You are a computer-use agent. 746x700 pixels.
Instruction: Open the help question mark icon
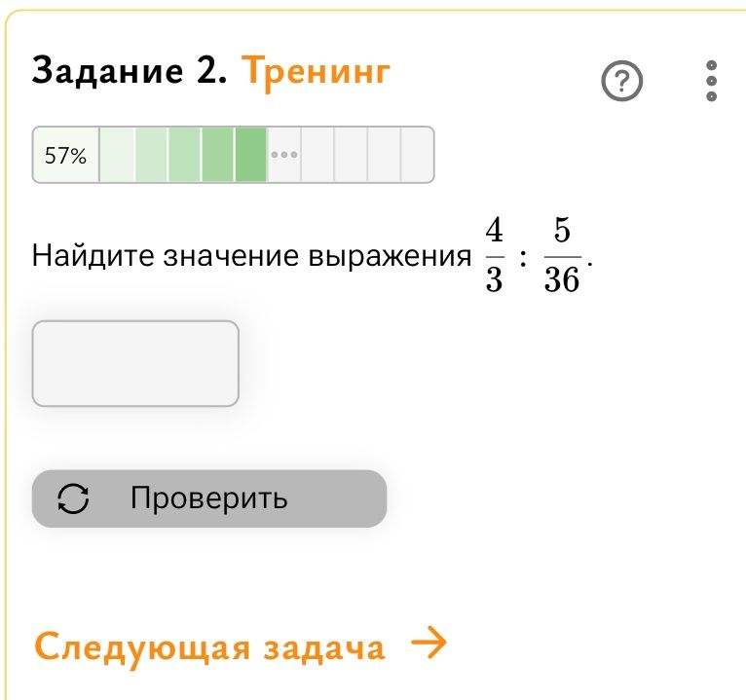pyautogui.click(x=621, y=81)
